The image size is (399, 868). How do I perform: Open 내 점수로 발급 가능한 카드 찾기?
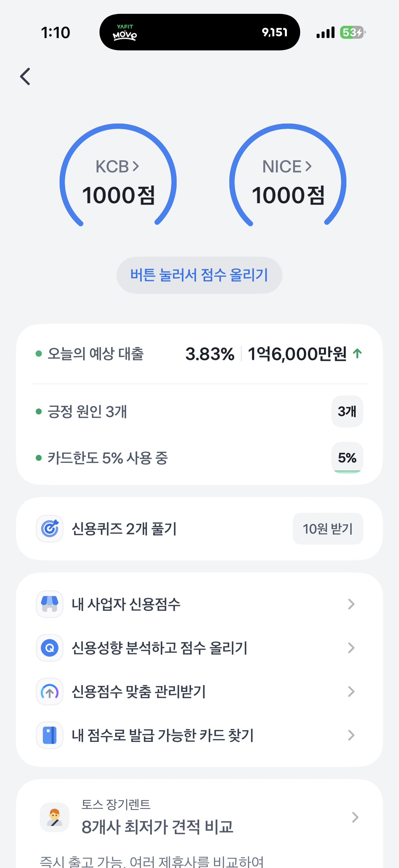(x=163, y=735)
